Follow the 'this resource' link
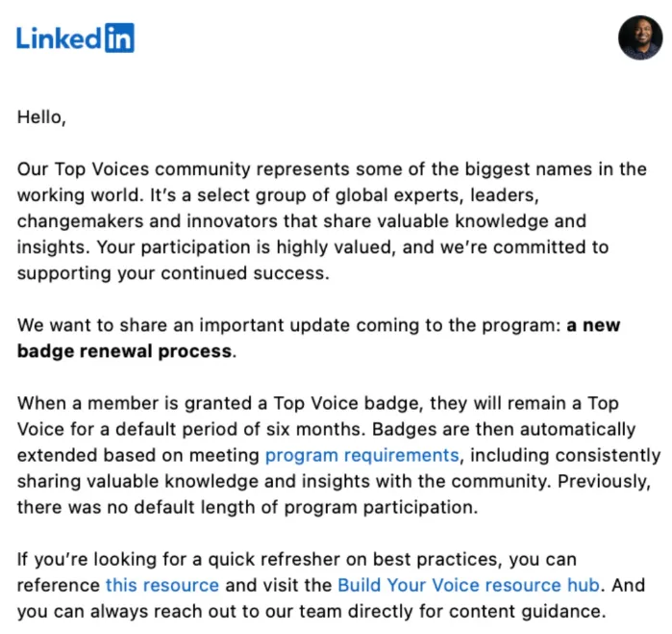 pos(162,585)
